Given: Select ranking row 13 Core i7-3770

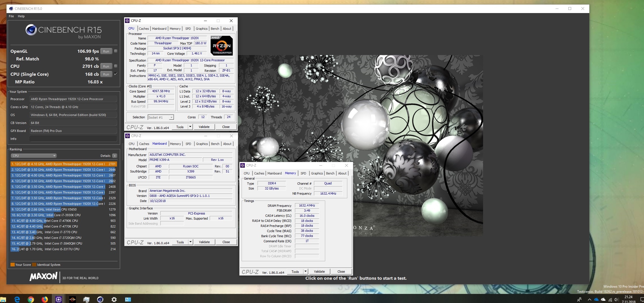Looking at the screenshot, I should click(x=64, y=232).
